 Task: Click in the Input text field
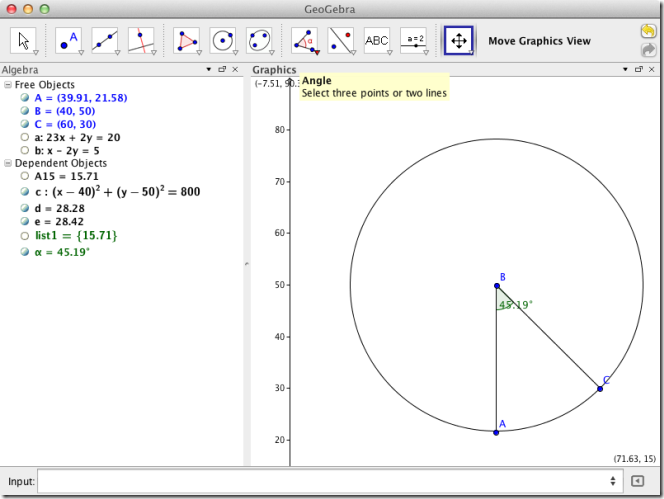click(x=330, y=481)
